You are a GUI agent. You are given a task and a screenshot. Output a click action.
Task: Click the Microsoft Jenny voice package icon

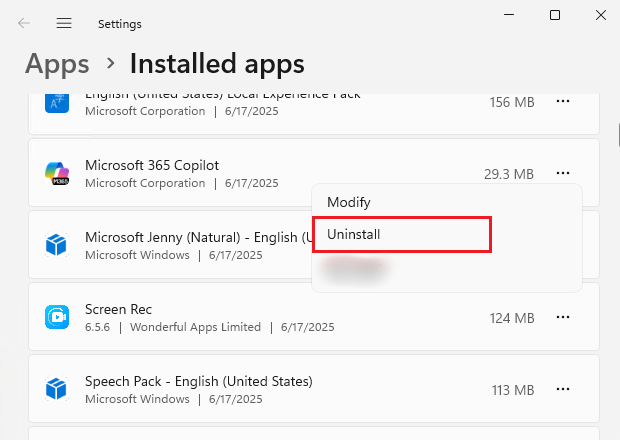click(57, 245)
